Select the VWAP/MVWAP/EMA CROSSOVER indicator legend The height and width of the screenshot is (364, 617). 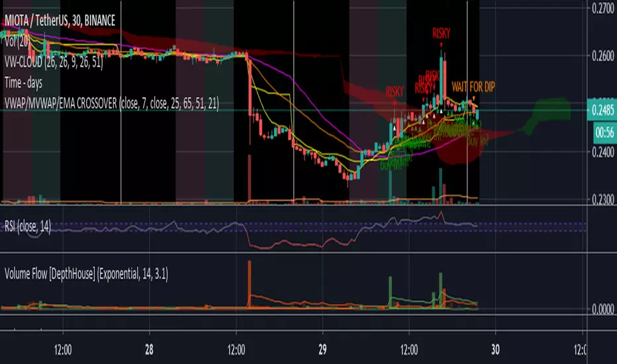tap(112, 103)
